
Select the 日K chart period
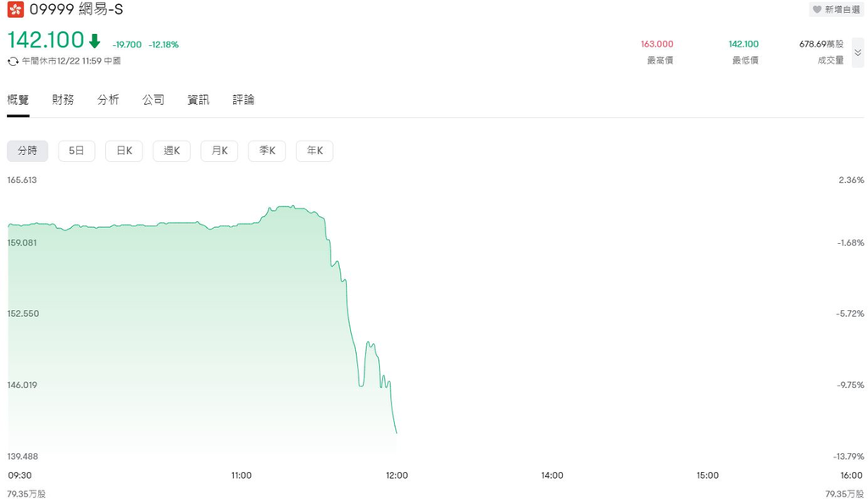[124, 151]
